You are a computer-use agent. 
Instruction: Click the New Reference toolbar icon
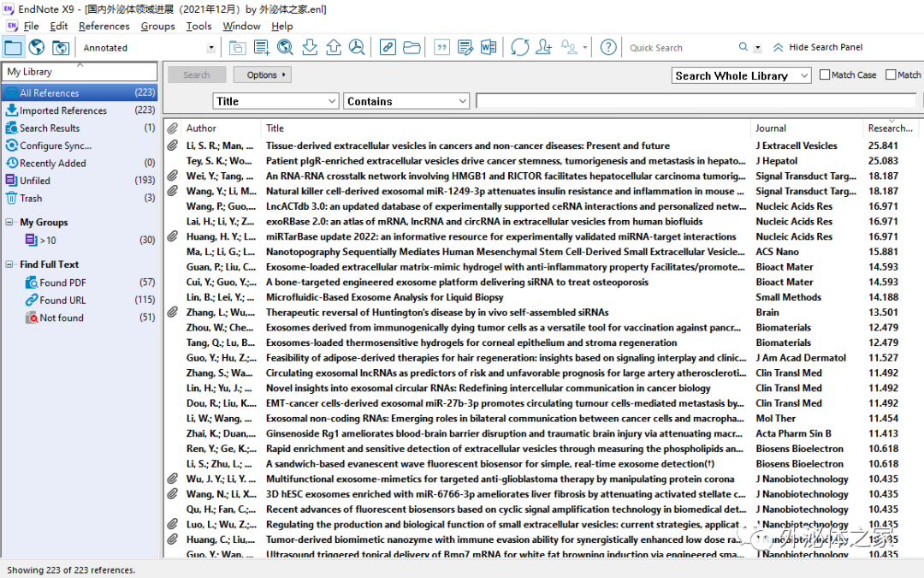point(262,47)
